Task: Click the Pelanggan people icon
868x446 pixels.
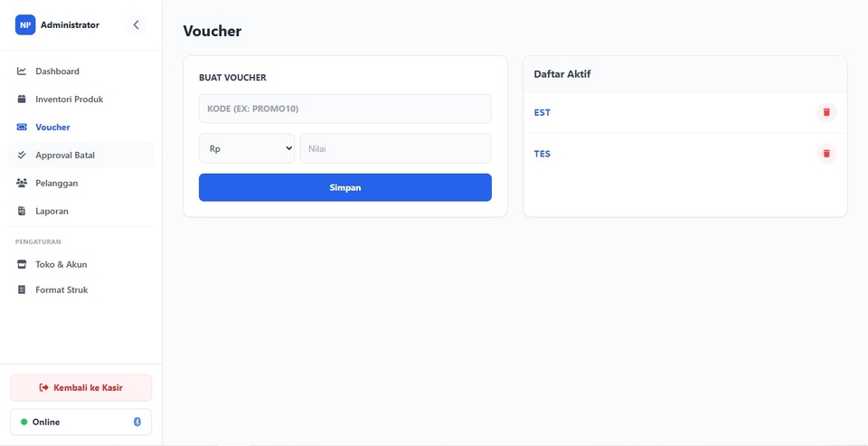Action: pyautogui.click(x=22, y=184)
